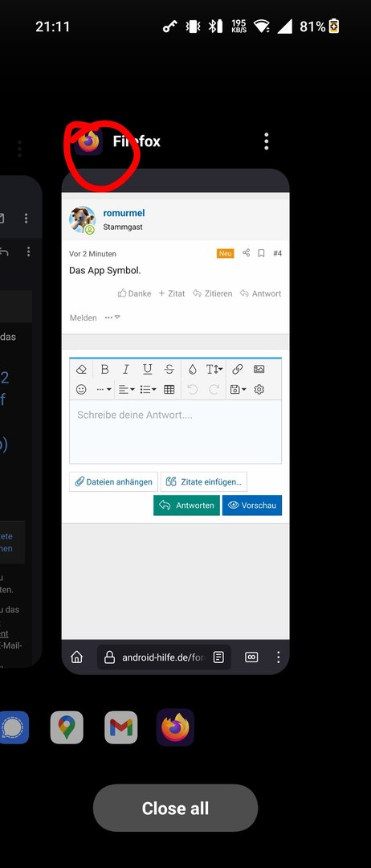Toggle strikethrough text formatting
The height and width of the screenshot is (868, 371).
pos(169,369)
